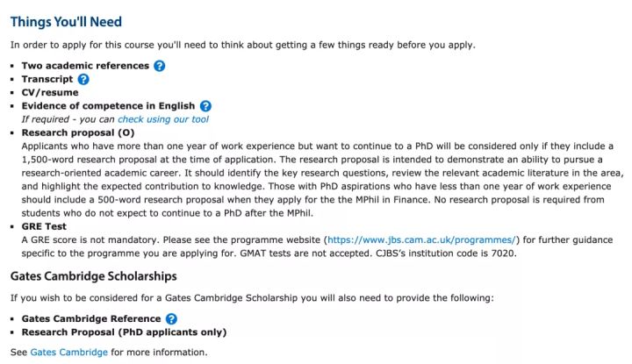Select the 'GRE Test' bullet label
Image resolution: width=632 pixels, height=364 pixels.
coord(44,226)
